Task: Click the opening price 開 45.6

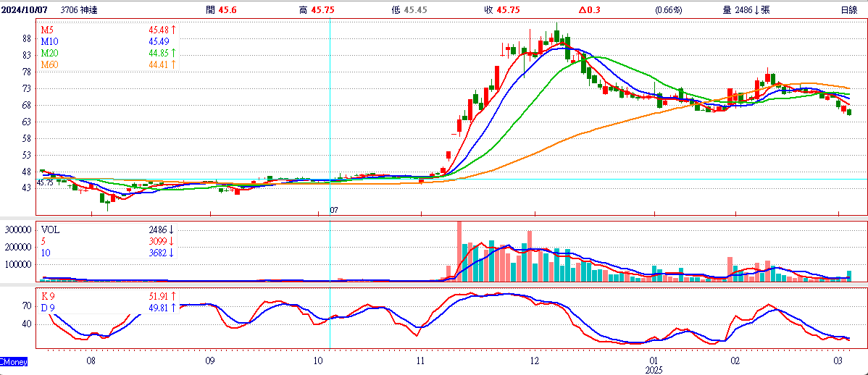Action: pos(222,9)
